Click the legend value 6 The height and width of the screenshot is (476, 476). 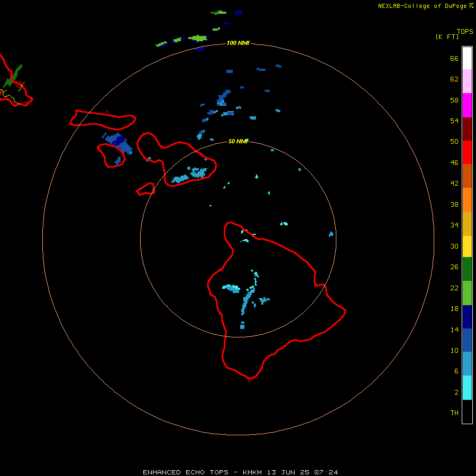pyautogui.click(x=456, y=371)
